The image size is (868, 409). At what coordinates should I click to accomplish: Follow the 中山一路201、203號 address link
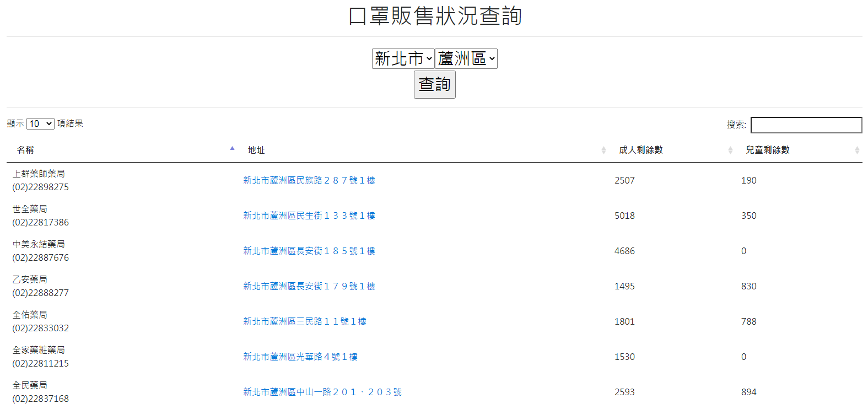tap(322, 392)
